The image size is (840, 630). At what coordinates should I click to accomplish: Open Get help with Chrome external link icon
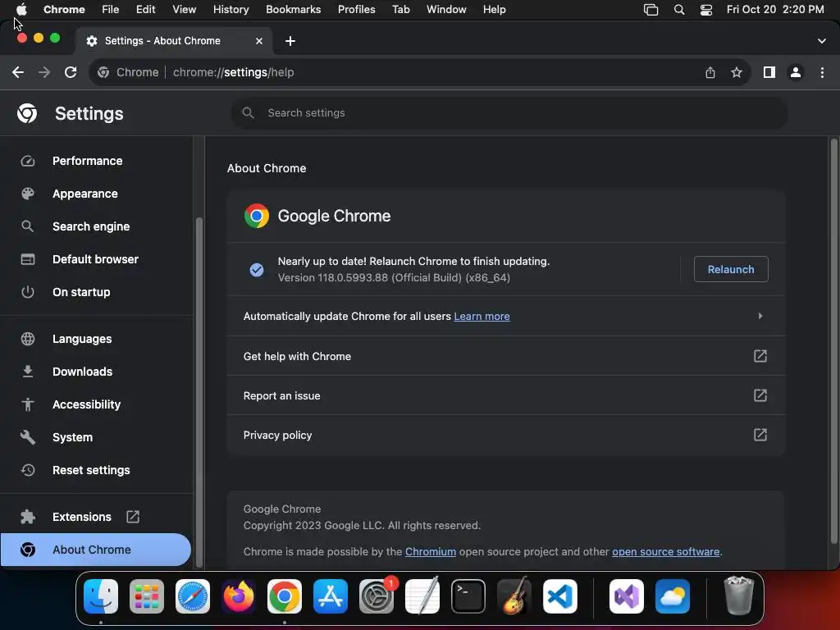[x=760, y=356]
